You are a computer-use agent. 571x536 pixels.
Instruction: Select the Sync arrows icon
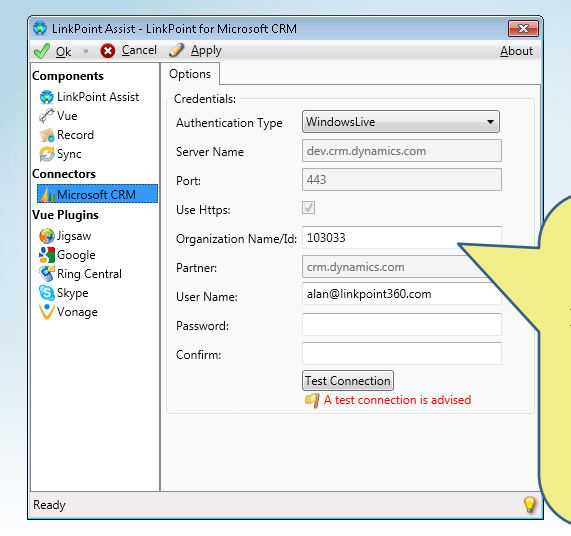47,154
